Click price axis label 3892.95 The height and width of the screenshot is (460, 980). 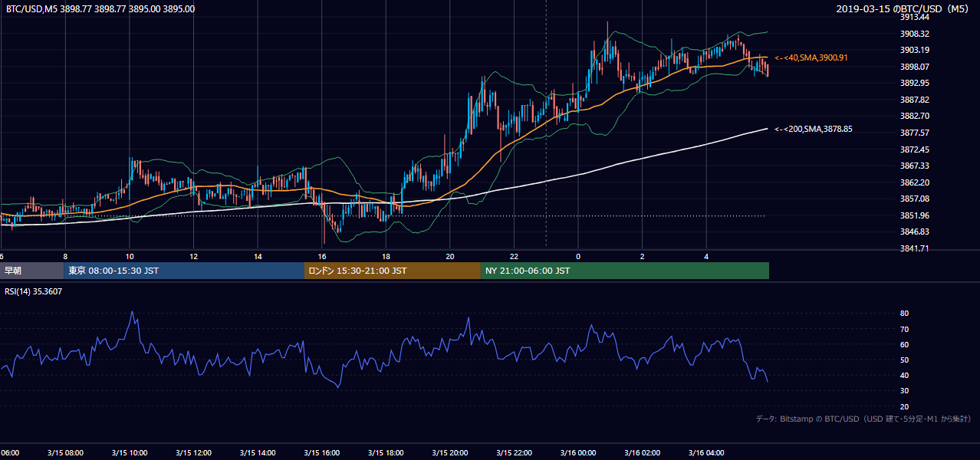pyautogui.click(x=914, y=83)
